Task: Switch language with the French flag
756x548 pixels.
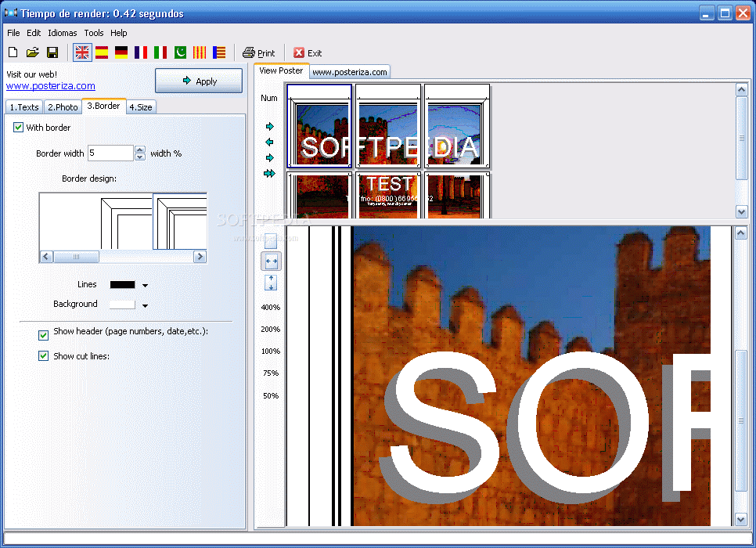Action: click(x=141, y=52)
